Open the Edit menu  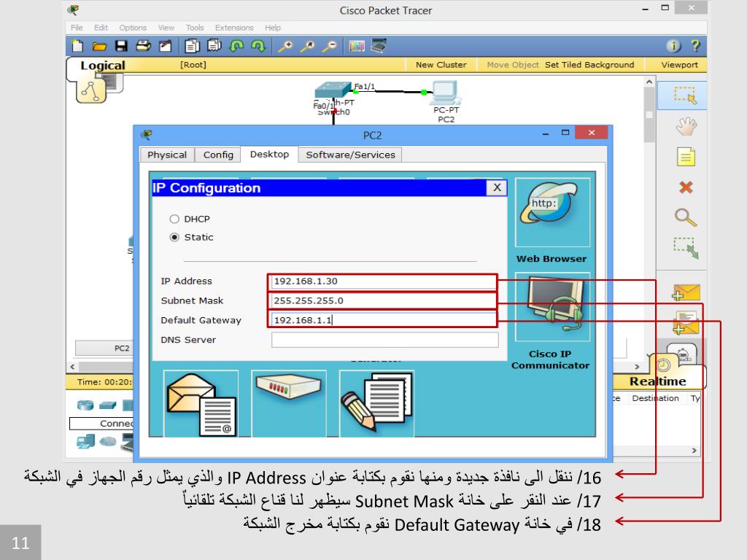(x=101, y=28)
